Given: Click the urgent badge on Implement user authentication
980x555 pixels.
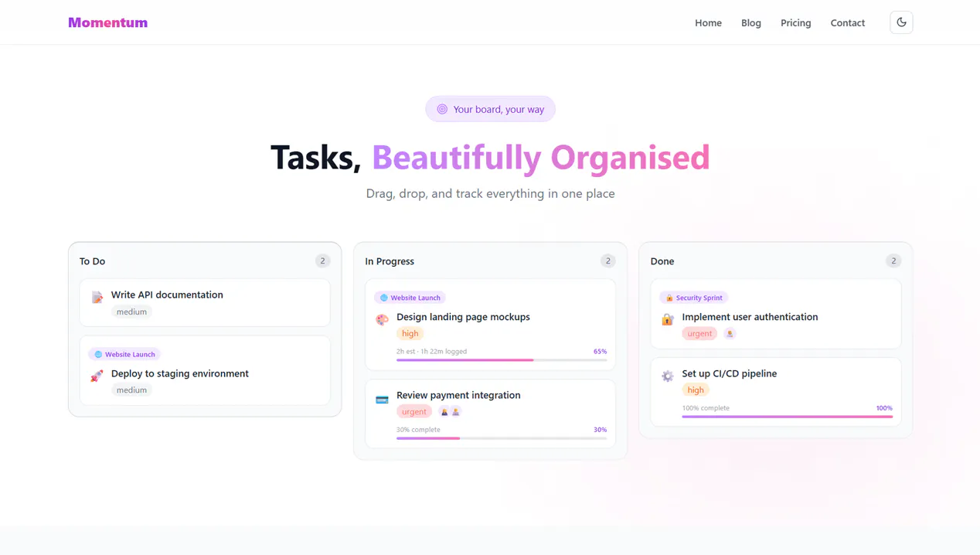Looking at the screenshot, I should point(699,333).
